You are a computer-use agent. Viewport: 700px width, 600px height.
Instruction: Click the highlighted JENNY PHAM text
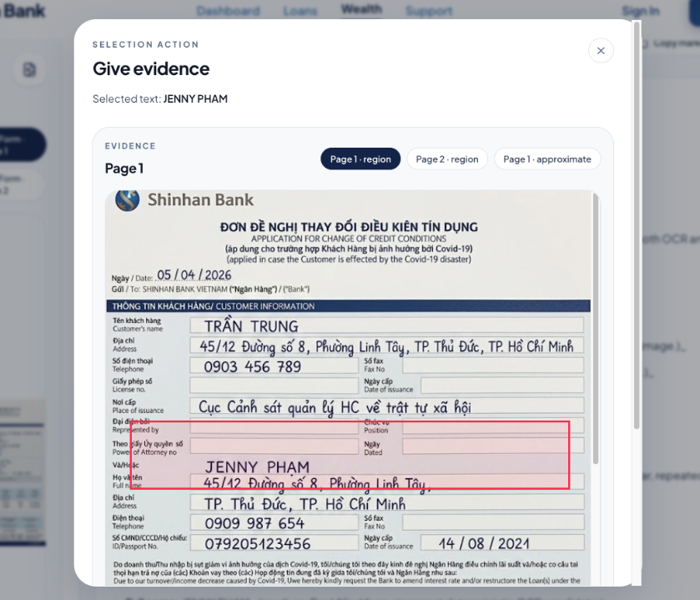(x=257, y=467)
